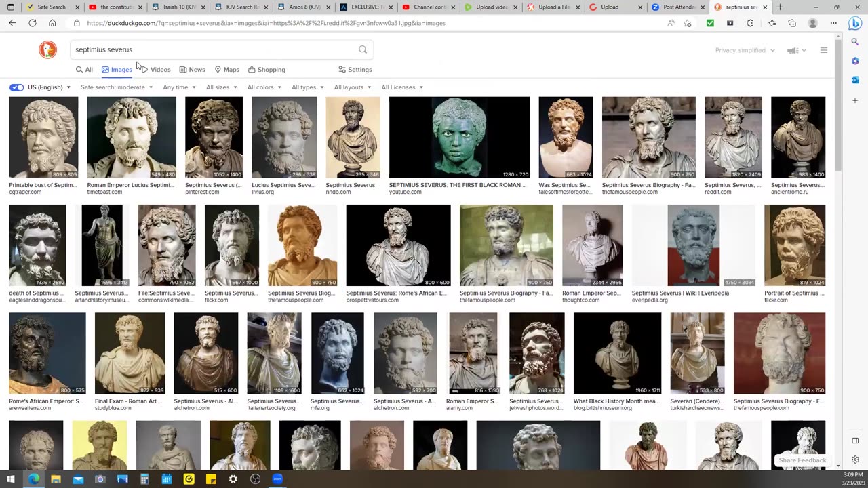Click the search magnifier in search box
The image size is (868, 488).
click(363, 49)
